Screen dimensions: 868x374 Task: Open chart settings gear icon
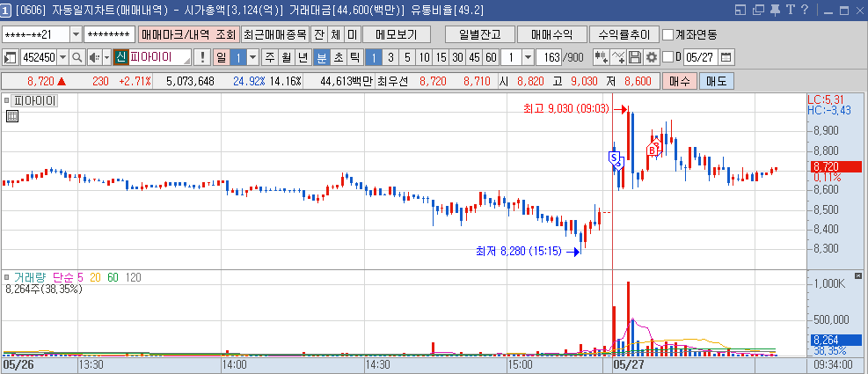651,57
